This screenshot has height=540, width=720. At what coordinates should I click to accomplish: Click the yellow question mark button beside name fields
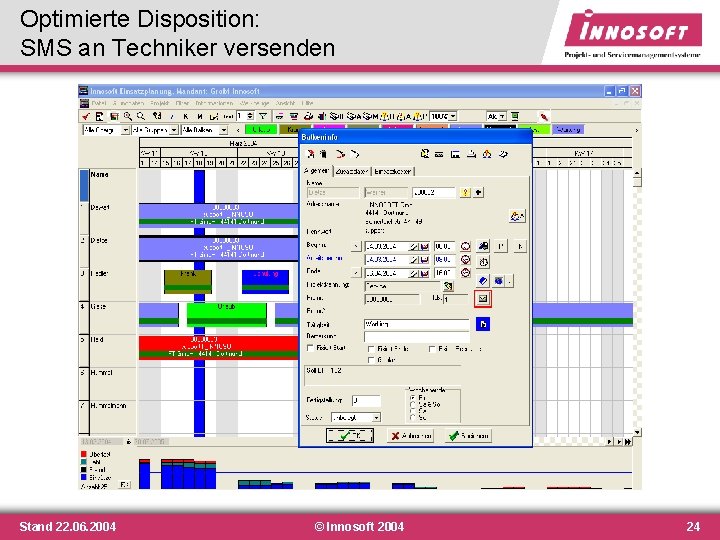click(465, 192)
